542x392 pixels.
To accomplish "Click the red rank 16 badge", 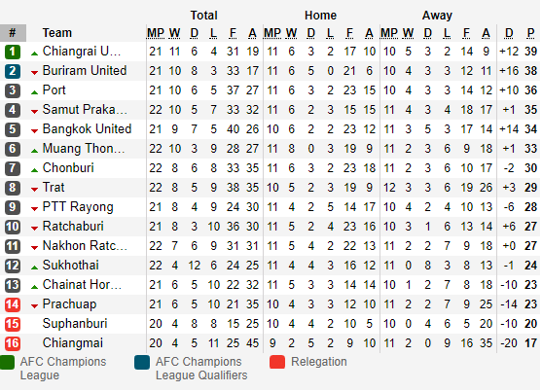I will coord(13,343).
